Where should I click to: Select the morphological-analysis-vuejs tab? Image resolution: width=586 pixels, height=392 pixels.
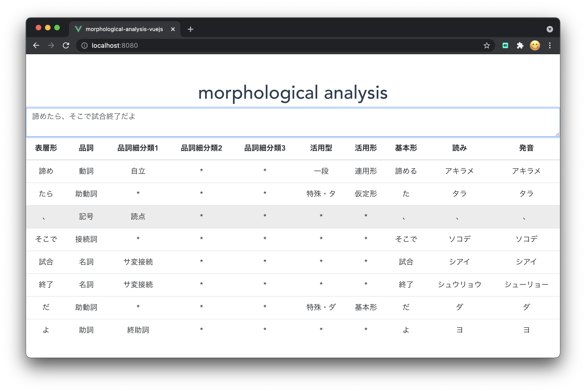124,29
